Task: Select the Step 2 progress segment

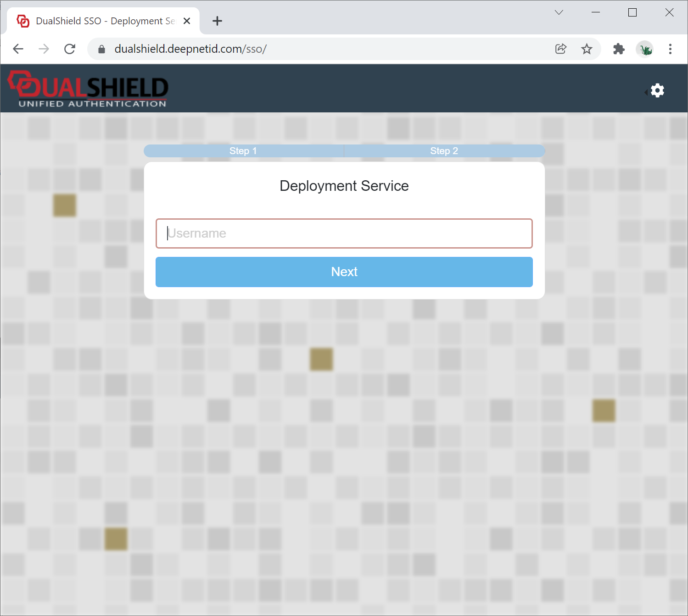Action: [444, 151]
